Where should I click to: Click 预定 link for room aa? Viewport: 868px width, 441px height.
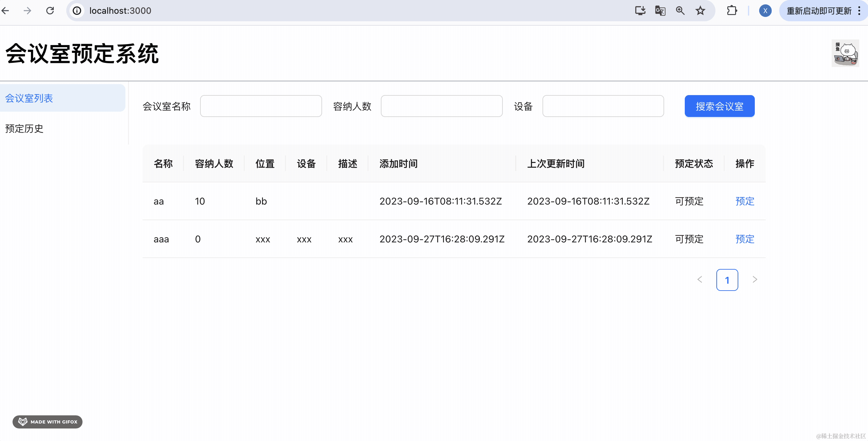click(x=745, y=201)
